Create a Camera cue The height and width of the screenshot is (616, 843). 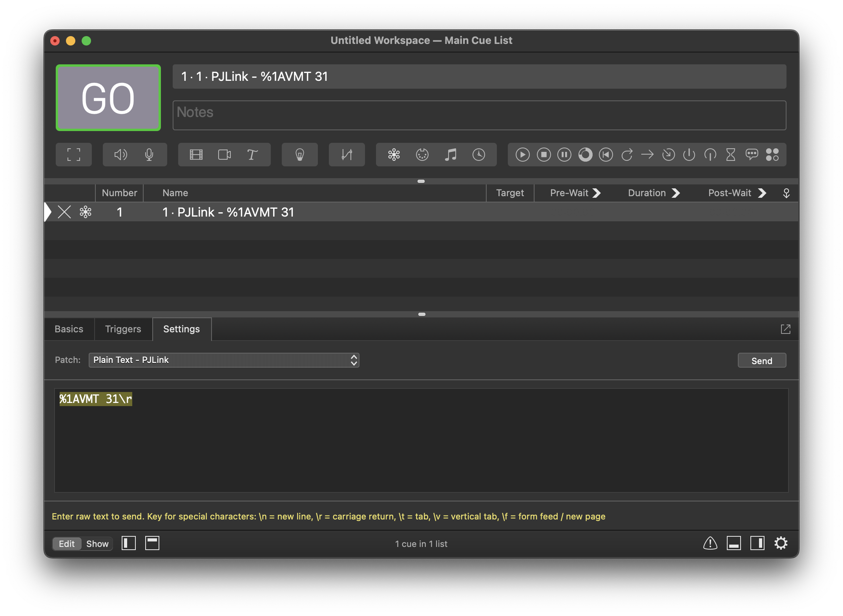click(224, 154)
